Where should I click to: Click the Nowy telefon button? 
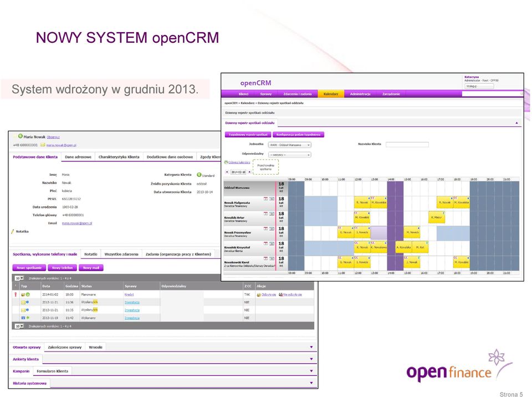coord(62,268)
